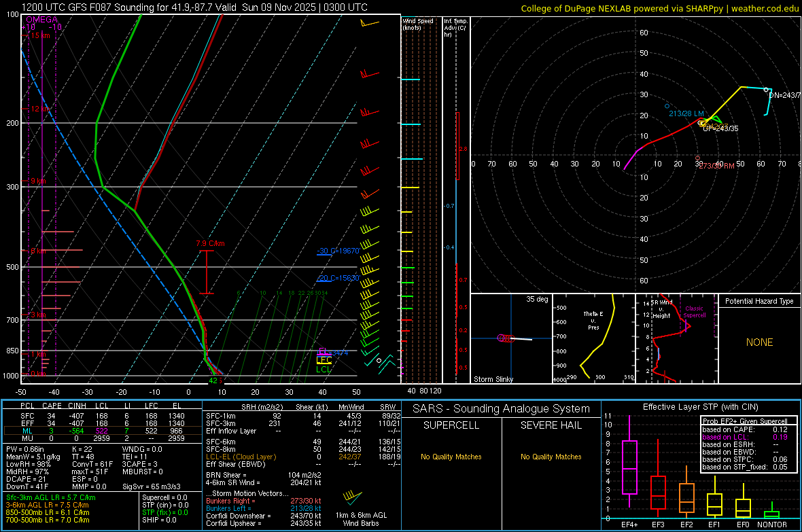Click the 'NONE' hazard type text
This screenshot has height=532, width=802.
(759, 342)
